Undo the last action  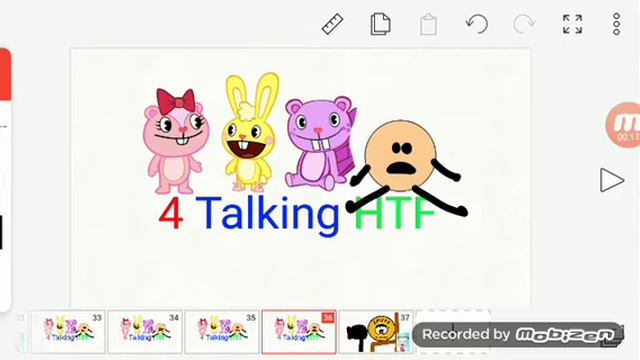pyautogui.click(x=477, y=24)
